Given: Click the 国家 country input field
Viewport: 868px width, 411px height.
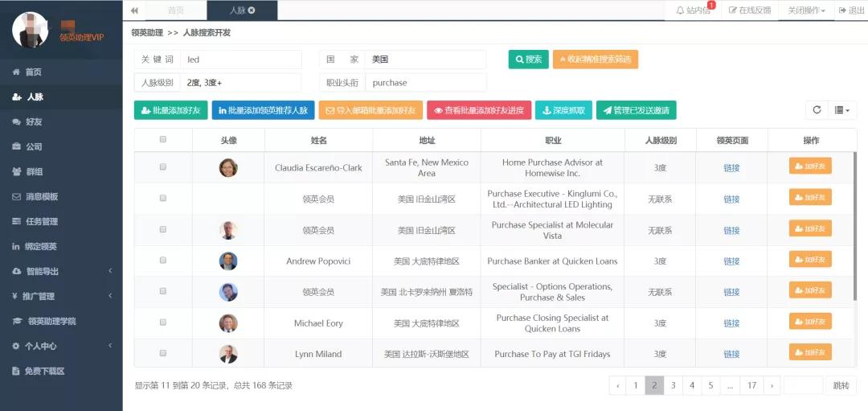Looking at the screenshot, I should [x=425, y=60].
